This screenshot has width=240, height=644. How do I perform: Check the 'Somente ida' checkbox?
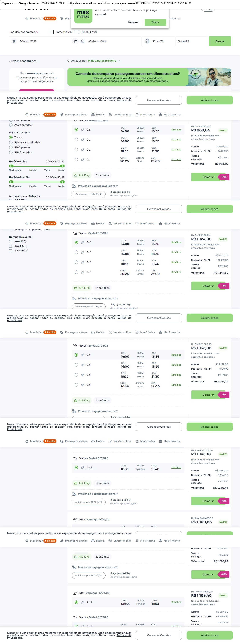tap(52, 32)
